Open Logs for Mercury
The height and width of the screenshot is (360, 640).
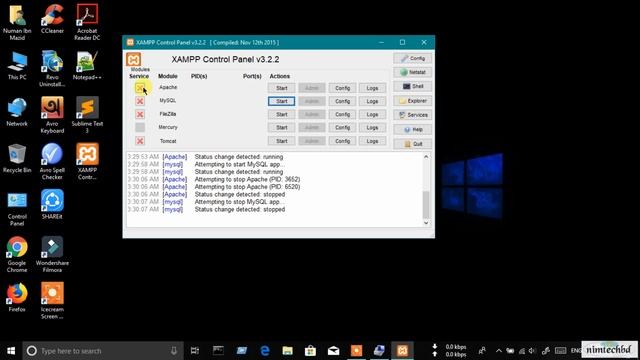372,128
